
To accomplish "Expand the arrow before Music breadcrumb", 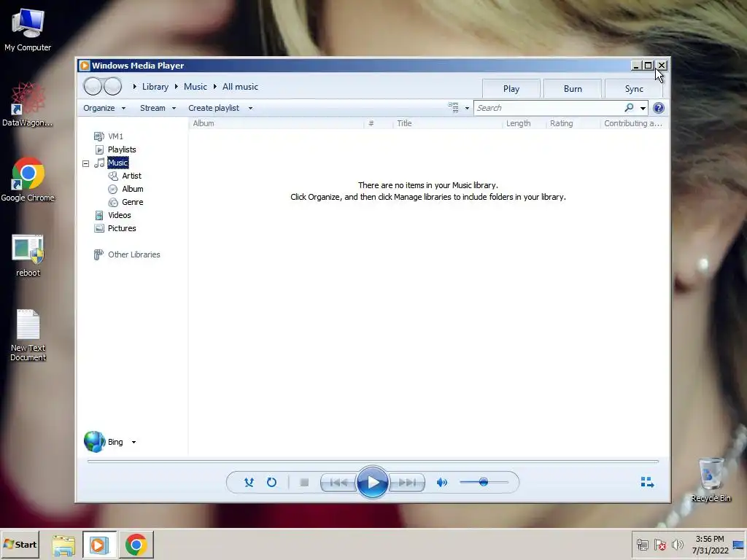I will pos(177,87).
